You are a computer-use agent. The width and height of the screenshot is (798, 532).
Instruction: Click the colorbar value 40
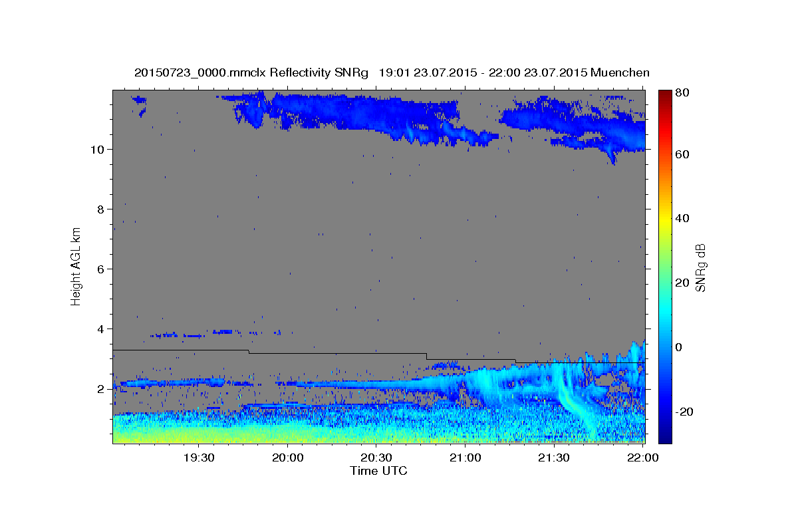(x=681, y=218)
